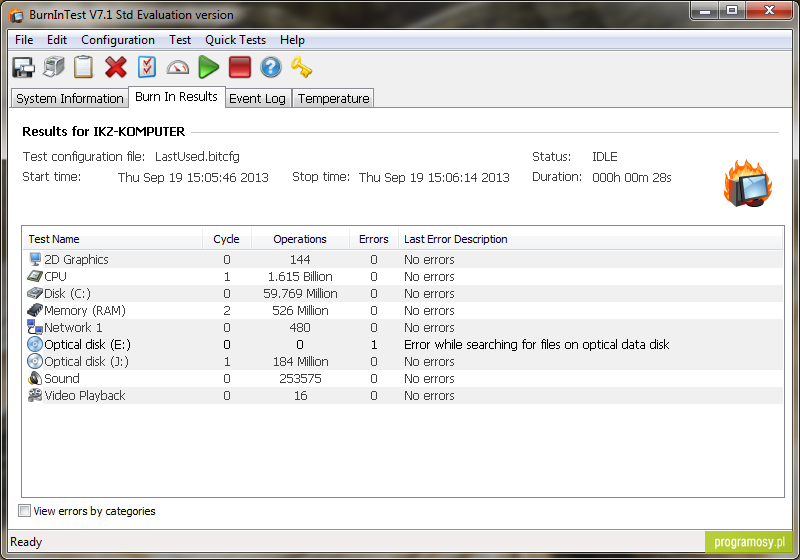
Task: Select the Memory (RAM) row label
Action: click(85, 311)
